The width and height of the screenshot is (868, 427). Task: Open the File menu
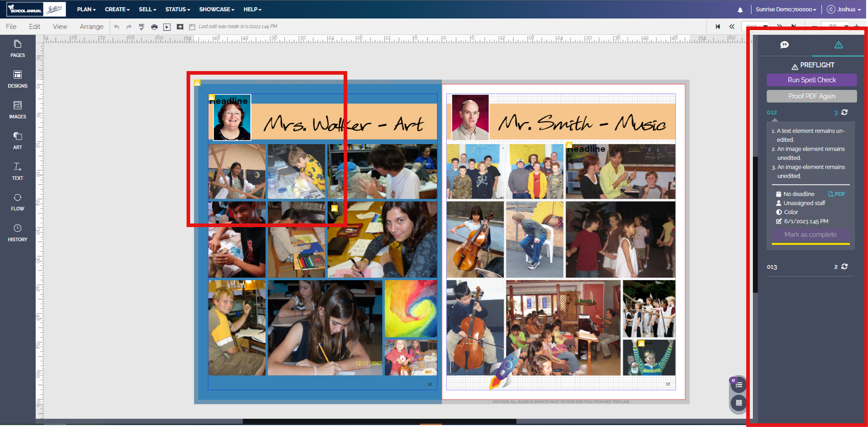11,27
